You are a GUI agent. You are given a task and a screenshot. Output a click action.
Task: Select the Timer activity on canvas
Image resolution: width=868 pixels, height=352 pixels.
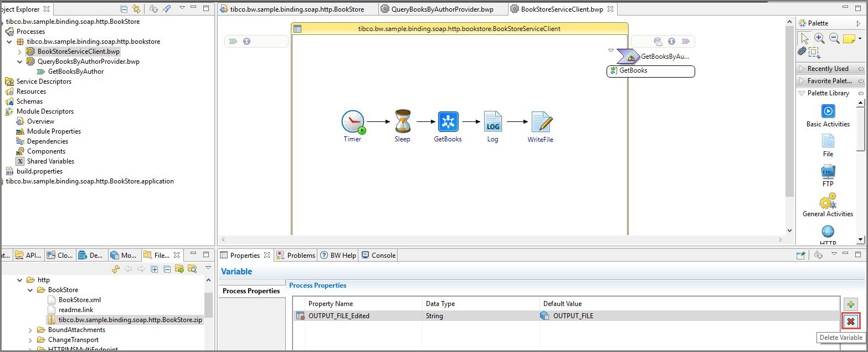click(353, 123)
